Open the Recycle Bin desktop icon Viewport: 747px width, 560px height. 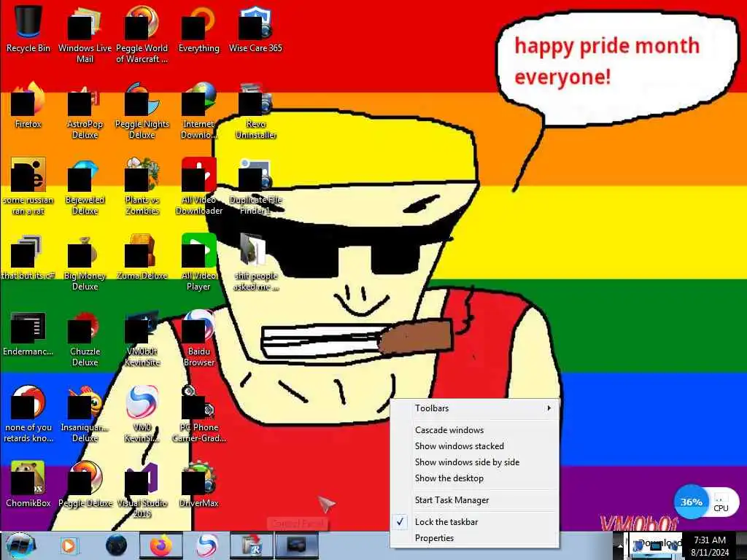(x=28, y=29)
